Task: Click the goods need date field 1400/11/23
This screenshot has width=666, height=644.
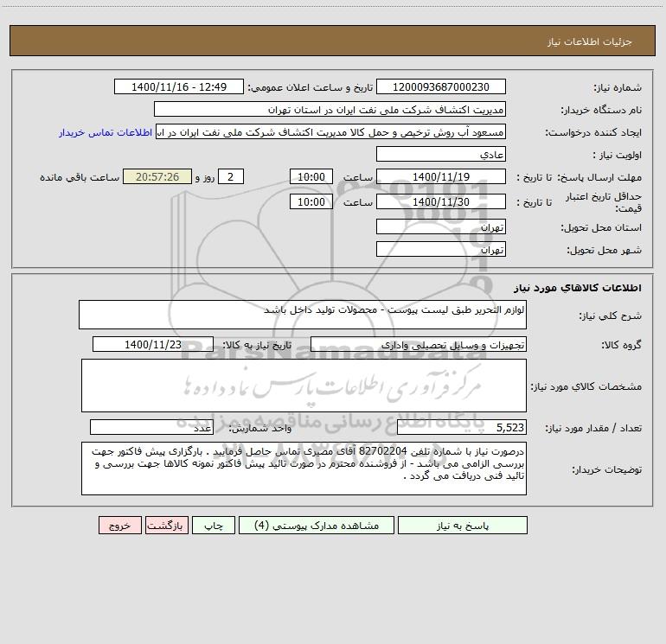Action: (x=153, y=344)
